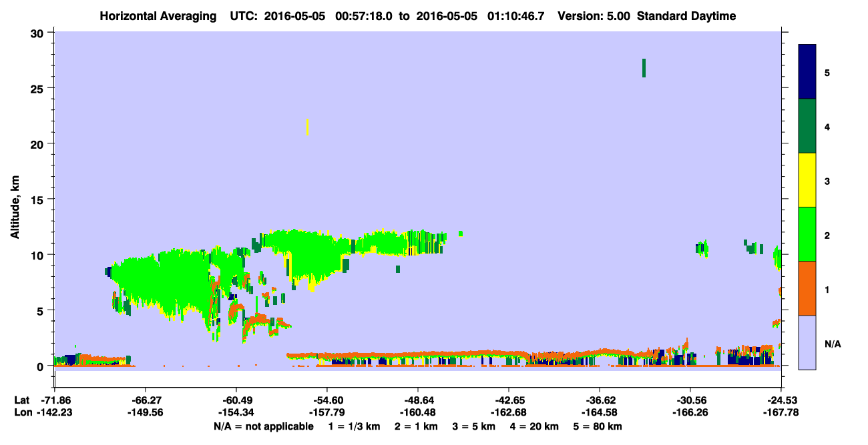Click the color bar label 'N/A'
Screen dimensions: 868x445
click(x=832, y=344)
